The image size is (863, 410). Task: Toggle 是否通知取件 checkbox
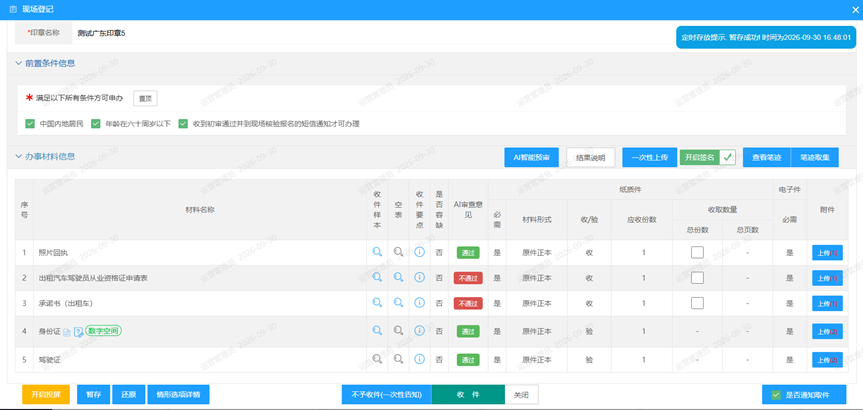pos(776,395)
